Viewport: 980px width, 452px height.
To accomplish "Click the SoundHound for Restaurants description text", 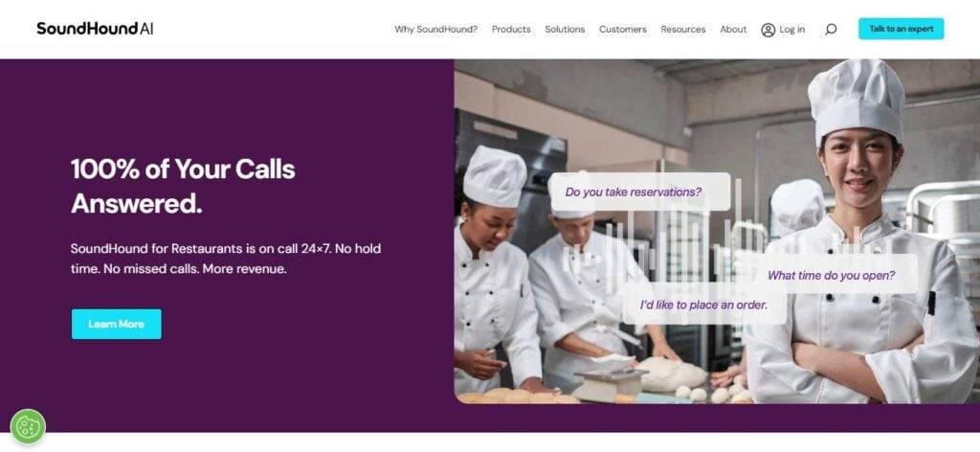I will (226, 259).
